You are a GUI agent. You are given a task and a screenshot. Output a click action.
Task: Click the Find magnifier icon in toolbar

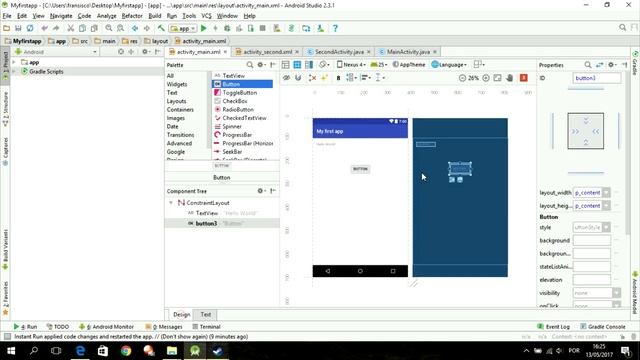109,28
